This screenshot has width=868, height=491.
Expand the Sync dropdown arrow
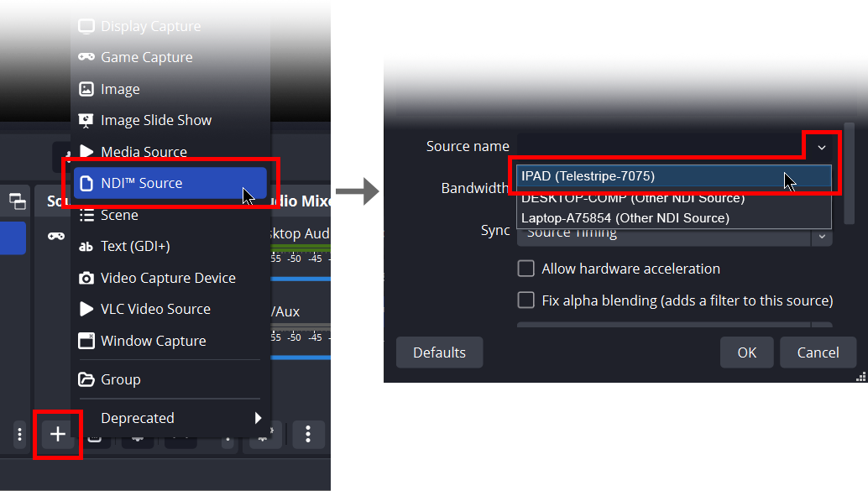(822, 235)
